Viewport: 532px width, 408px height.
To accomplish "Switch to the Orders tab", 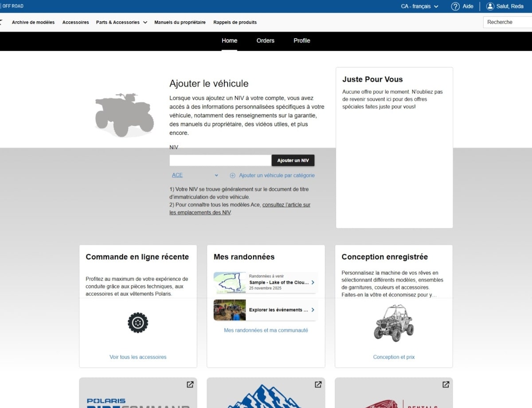I will point(265,40).
